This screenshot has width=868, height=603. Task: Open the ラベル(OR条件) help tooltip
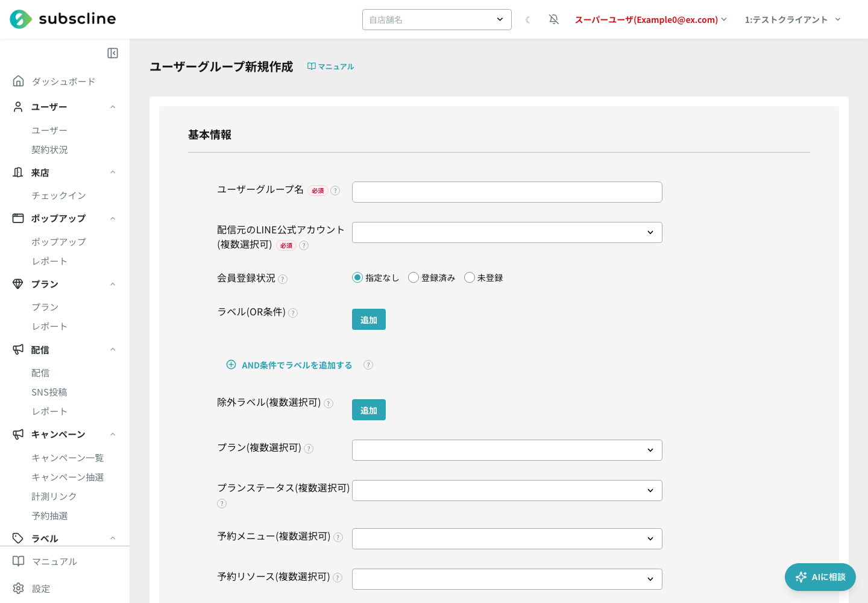[x=293, y=313]
